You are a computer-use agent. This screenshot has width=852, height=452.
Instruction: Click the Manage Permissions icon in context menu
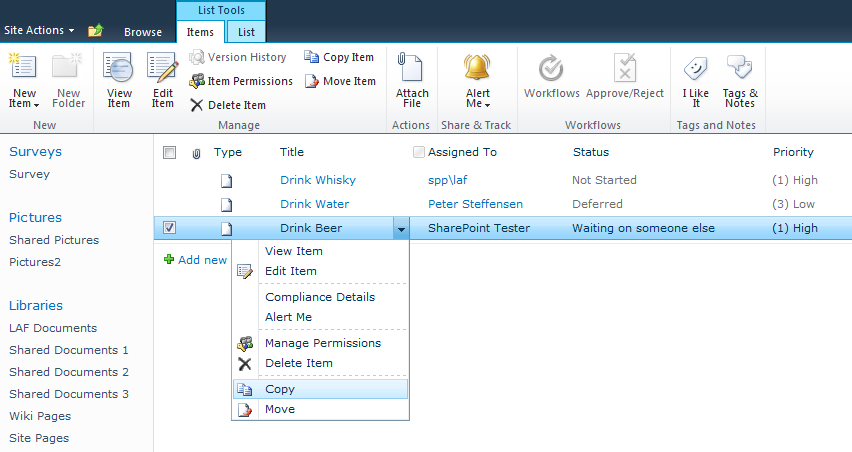click(x=245, y=343)
